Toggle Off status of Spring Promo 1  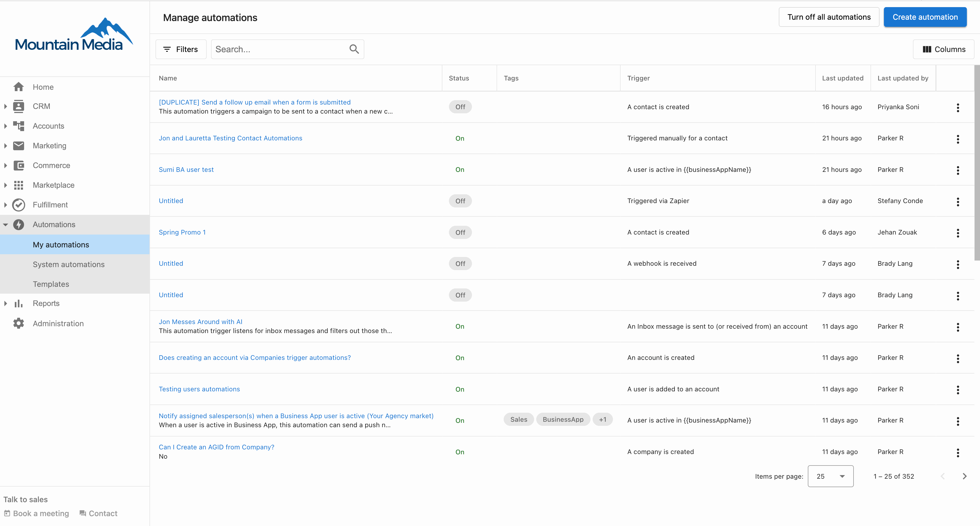pos(460,232)
